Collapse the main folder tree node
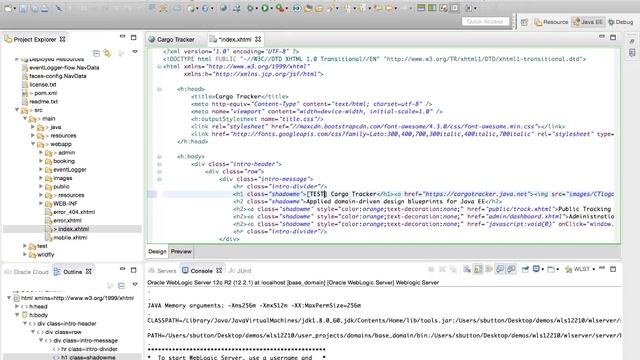This screenshot has width=640, height=360. tap(25, 118)
